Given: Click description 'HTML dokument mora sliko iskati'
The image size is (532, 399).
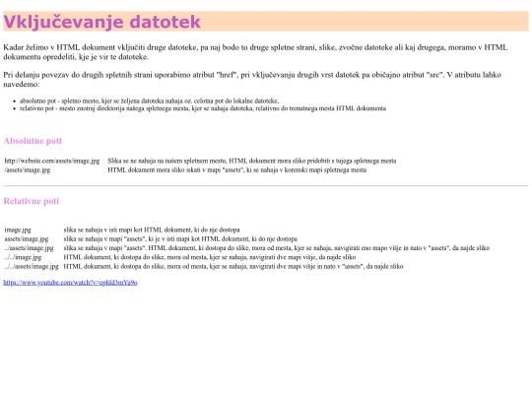Looking at the screenshot, I should tap(237, 170).
